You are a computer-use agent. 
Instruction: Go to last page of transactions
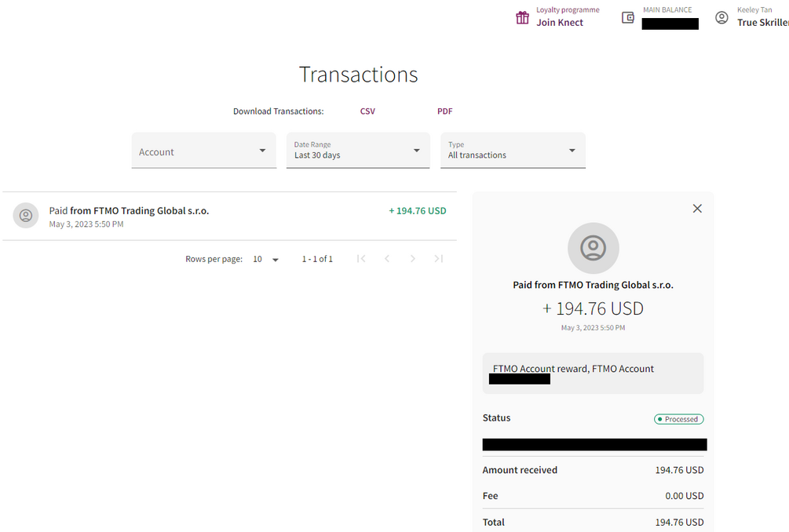(x=439, y=258)
